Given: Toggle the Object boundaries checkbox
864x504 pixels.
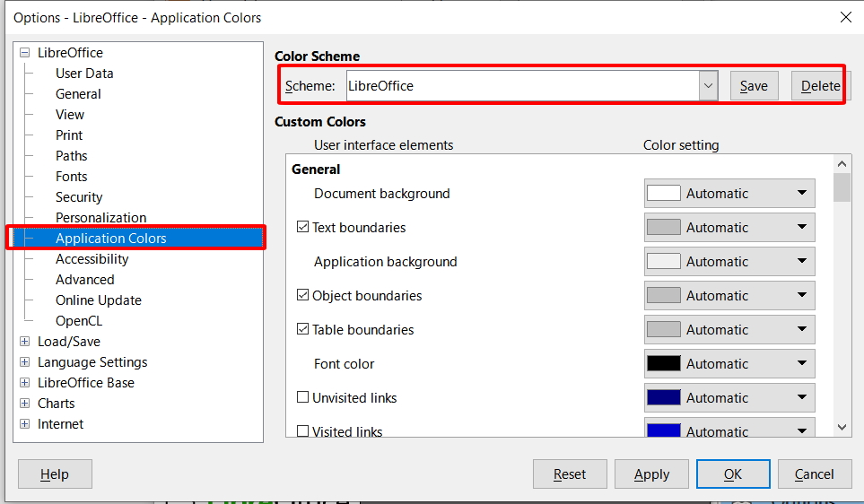Looking at the screenshot, I should (x=302, y=295).
